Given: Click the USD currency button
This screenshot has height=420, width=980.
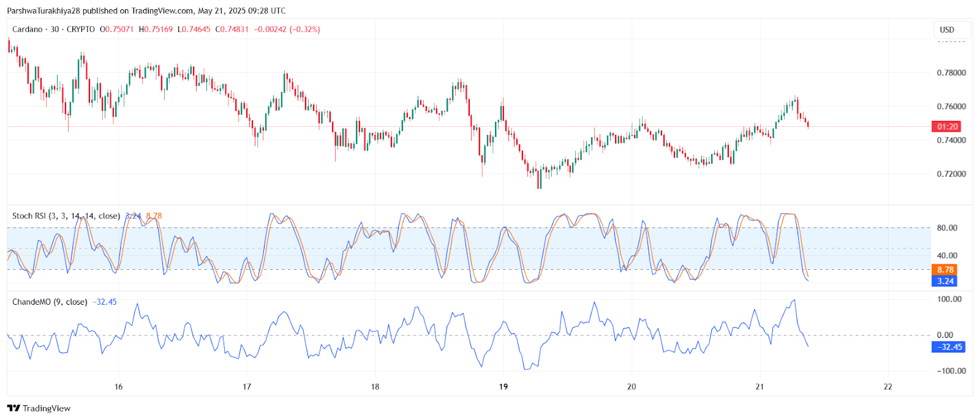Looking at the screenshot, I should click(x=947, y=29).
